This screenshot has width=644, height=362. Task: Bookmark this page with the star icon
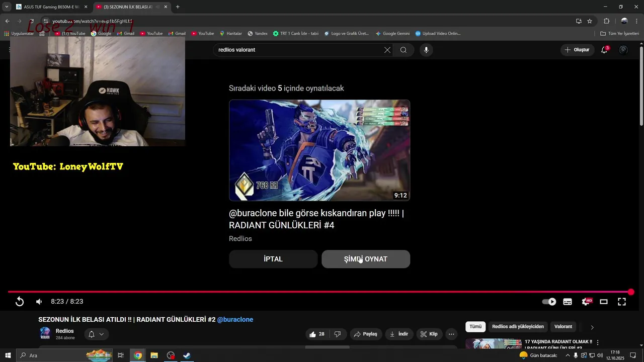[x=590, y=21]
